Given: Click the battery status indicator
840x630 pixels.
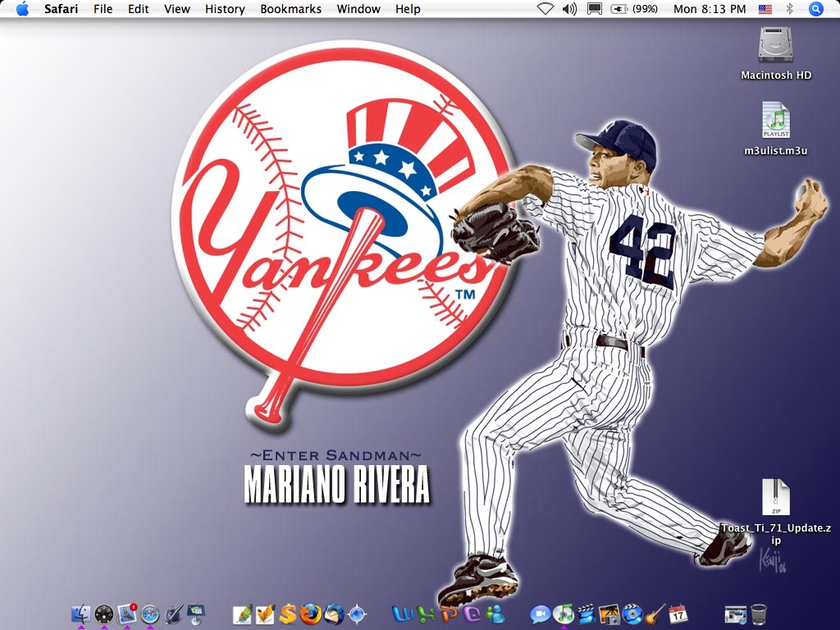Looking at the screenshot, I should pyautogui.click(x=634, y=9).
